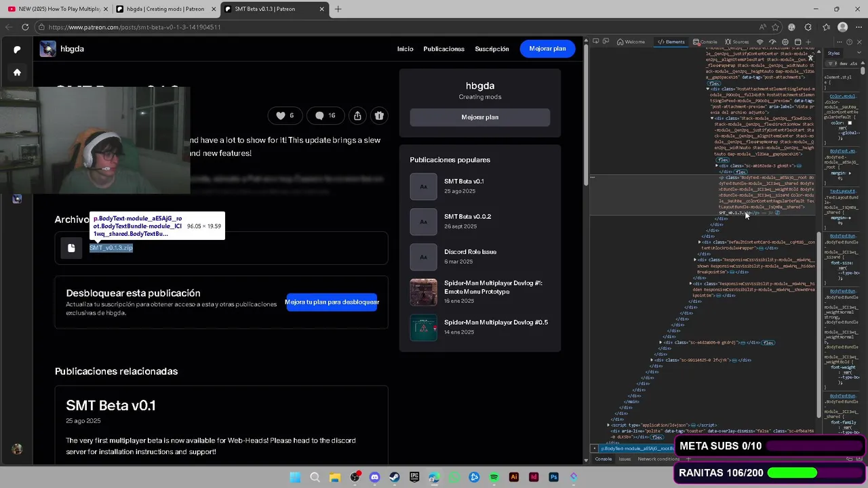Open the DevTools Application panel icon
This screenshot has width=868, height=488.
pyautogui.click(x=797, y=42)
